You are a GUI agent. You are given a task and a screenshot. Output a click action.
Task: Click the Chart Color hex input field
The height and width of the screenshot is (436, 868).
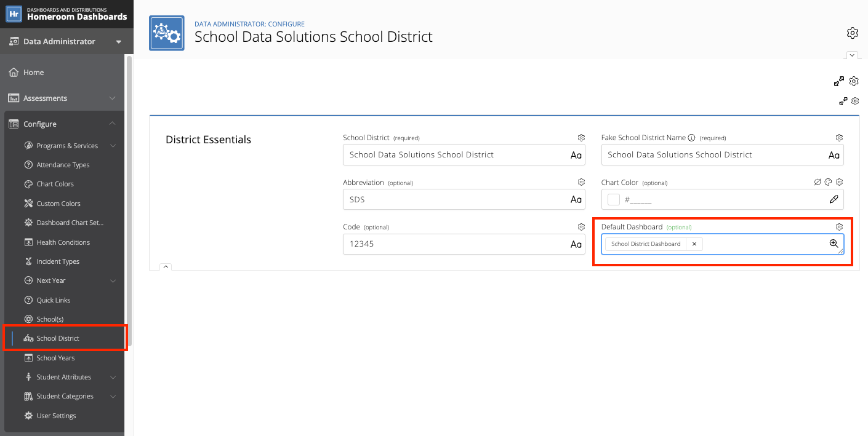click(723, 199)
